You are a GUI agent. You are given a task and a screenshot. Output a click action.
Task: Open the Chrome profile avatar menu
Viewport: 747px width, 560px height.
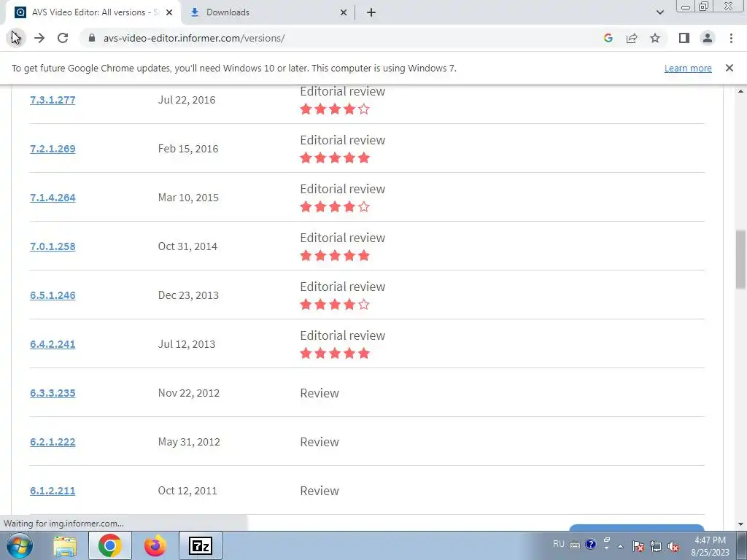pyautogui.click(x=708, y=38)
